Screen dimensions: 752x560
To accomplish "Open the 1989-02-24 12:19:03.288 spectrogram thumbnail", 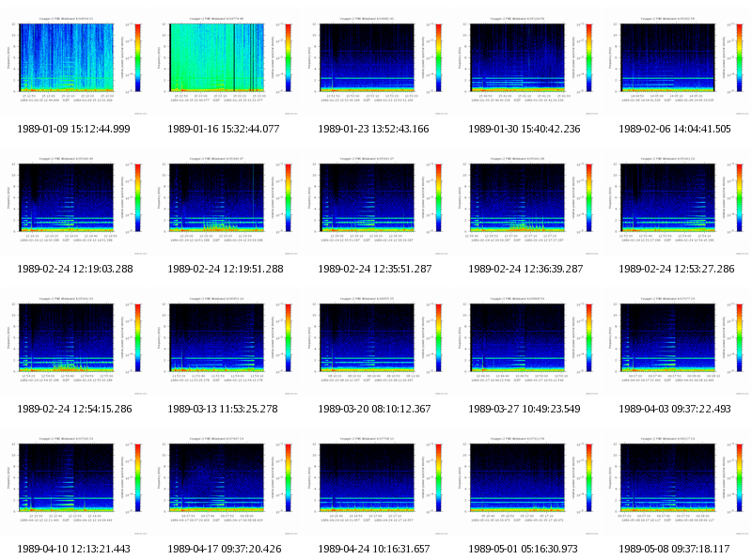I will 74,204.
